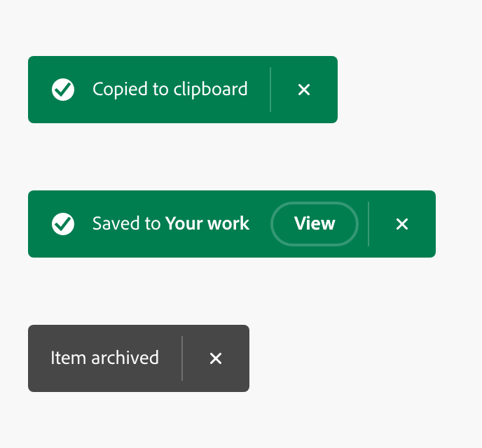This screenshot has height=448, width=482.
Task: Click the divider in Item archived toast
Action: (182, 358)
